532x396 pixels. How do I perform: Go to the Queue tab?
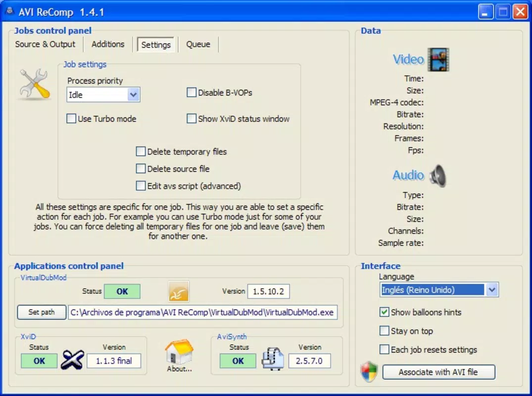pos(198,44)
